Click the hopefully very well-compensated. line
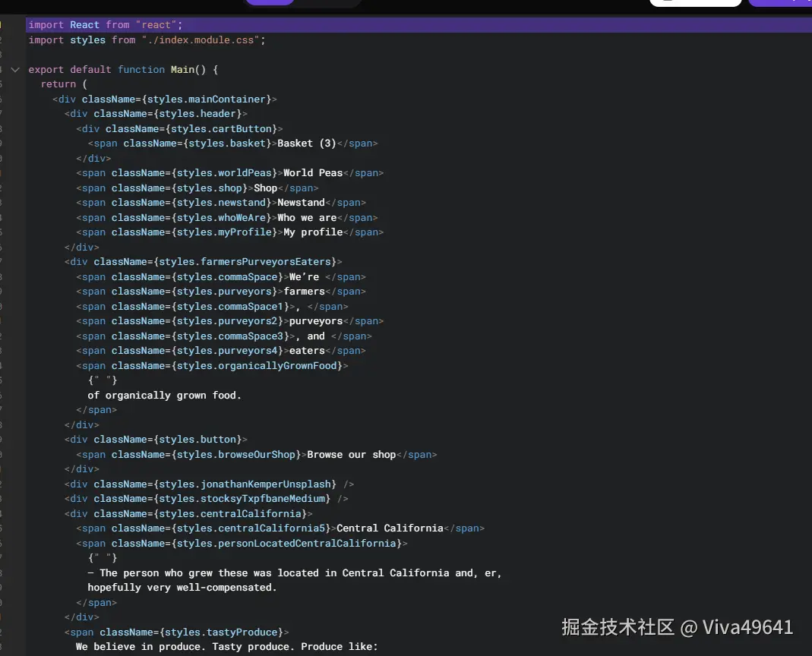This screenshot has width=812, height=656. (x=182, y=587)
